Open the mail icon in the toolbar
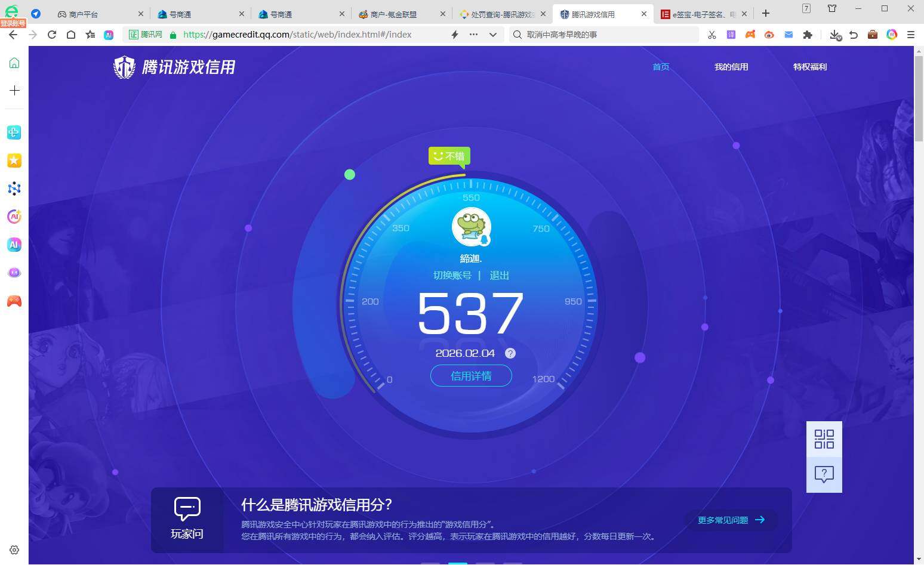 tap(789, 35)
